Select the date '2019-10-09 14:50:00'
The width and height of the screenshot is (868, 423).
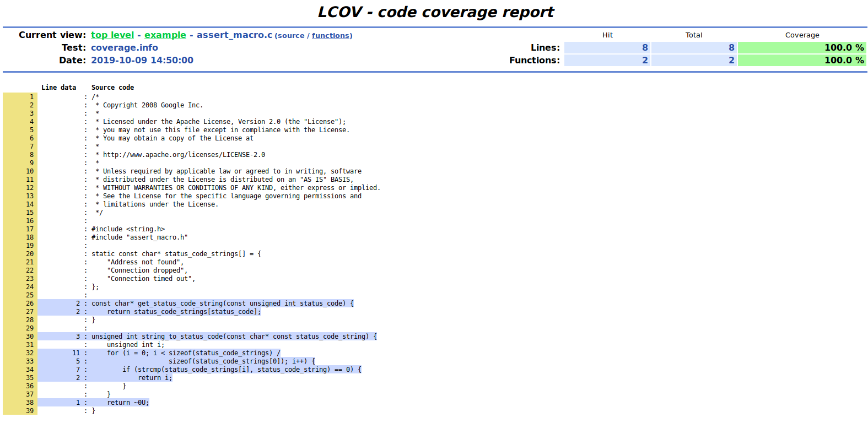(142, 60)
